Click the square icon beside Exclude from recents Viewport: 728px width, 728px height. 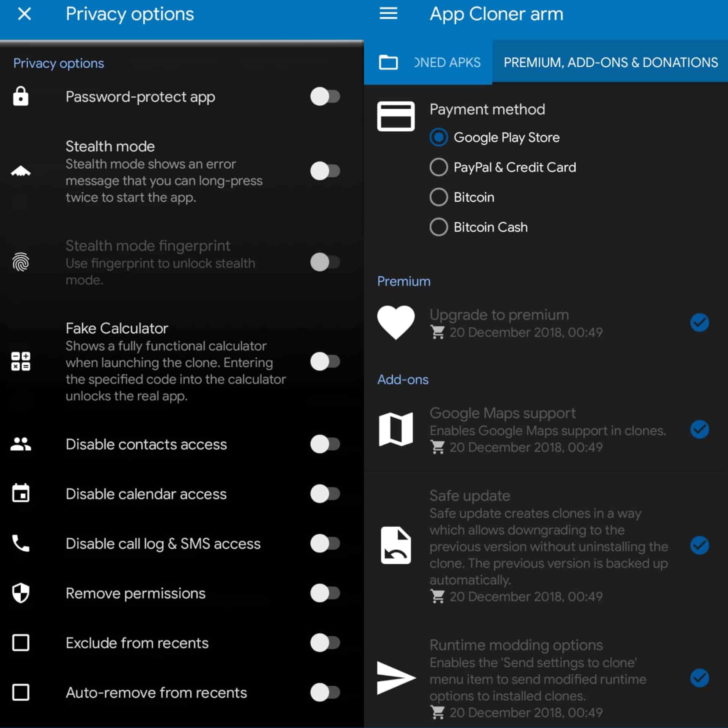(x=20, y=643)
